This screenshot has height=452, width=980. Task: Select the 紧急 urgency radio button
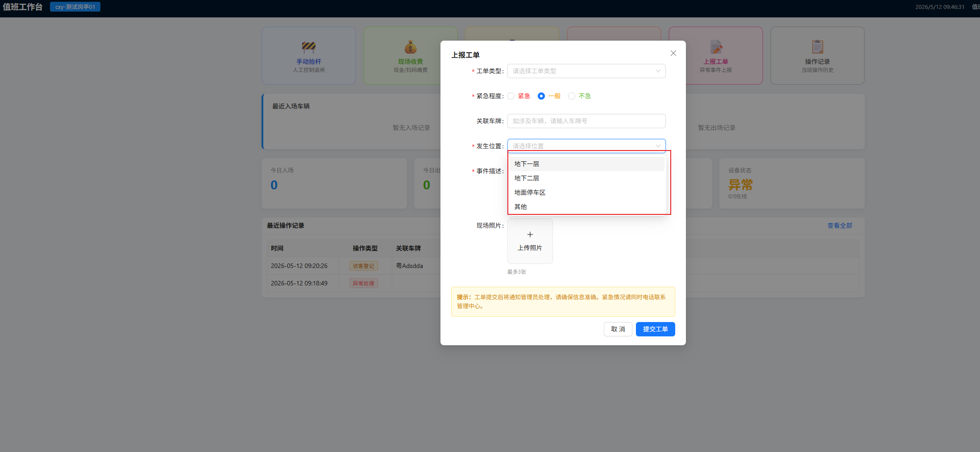[511, 96]
